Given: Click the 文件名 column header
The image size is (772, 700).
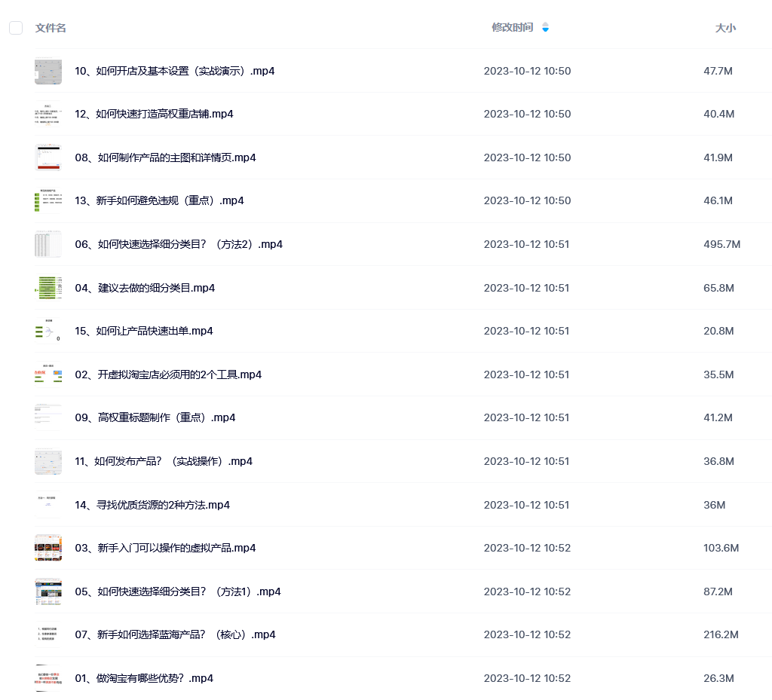Looking at the screenshot, I should tap(51, 28).
